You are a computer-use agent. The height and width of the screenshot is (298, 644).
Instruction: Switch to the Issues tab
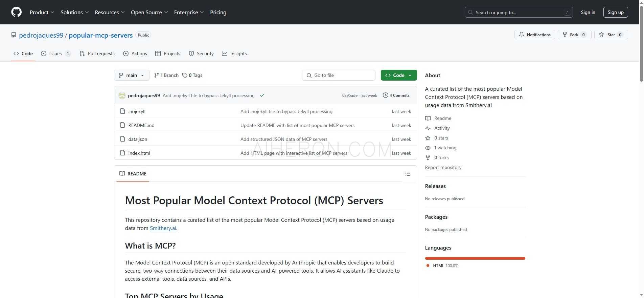(56, 54)
